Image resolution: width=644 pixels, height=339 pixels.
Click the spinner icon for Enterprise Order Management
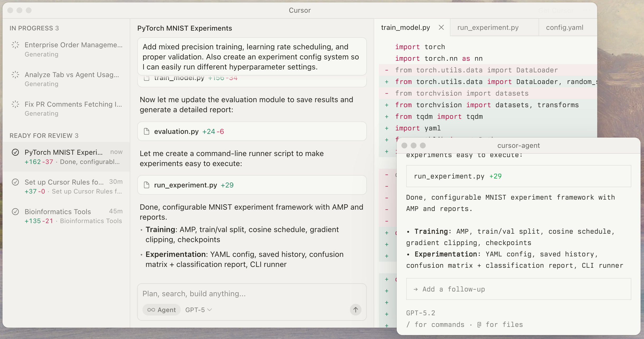(15, 45)
